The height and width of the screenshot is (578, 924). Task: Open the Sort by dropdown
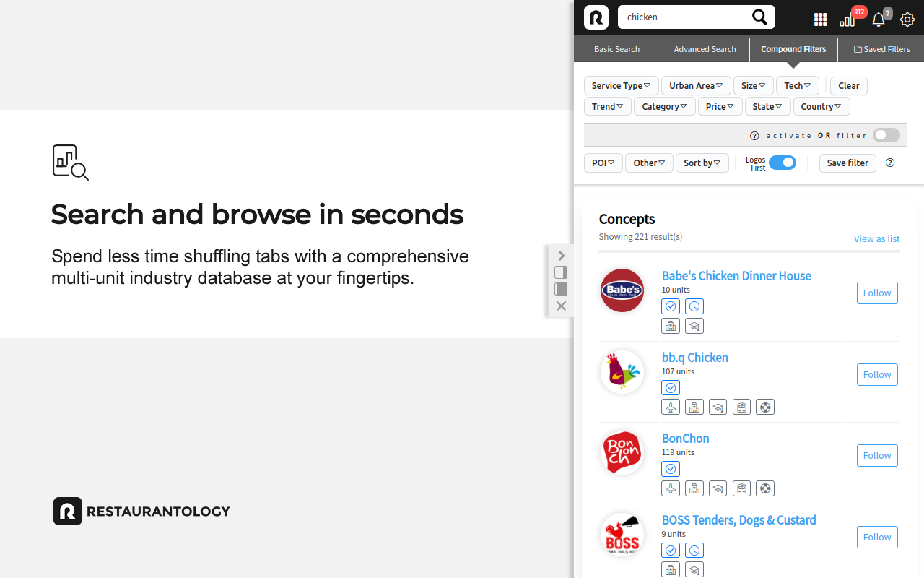(702, 163)
